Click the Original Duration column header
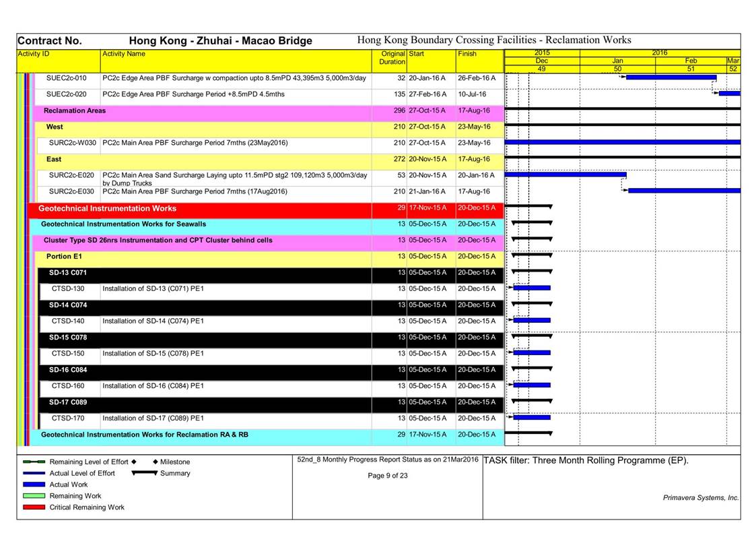Viewport: 756px width, 535px height. click(x=390, y=61)
